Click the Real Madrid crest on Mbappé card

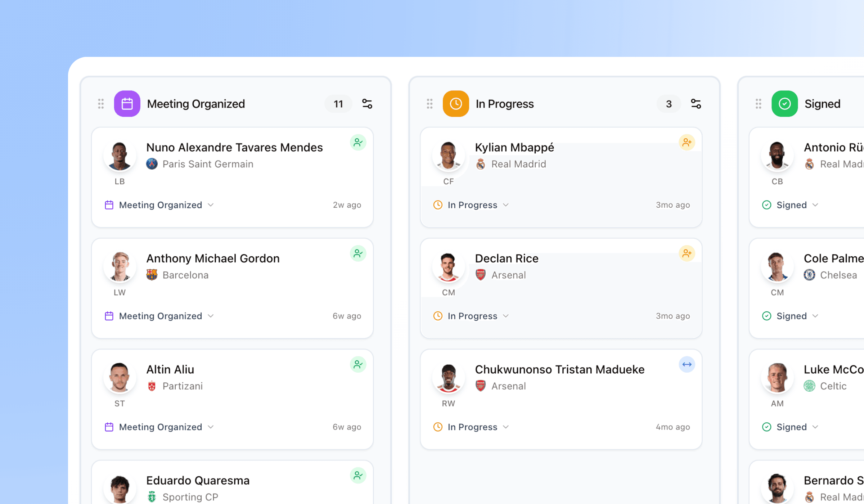[x=481, y=164]
